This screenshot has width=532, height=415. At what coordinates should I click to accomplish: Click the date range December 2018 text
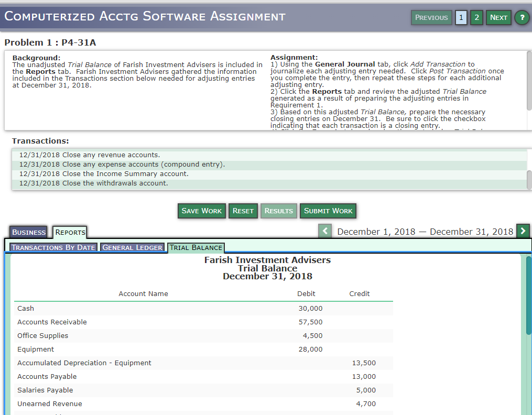click(425, 232)
